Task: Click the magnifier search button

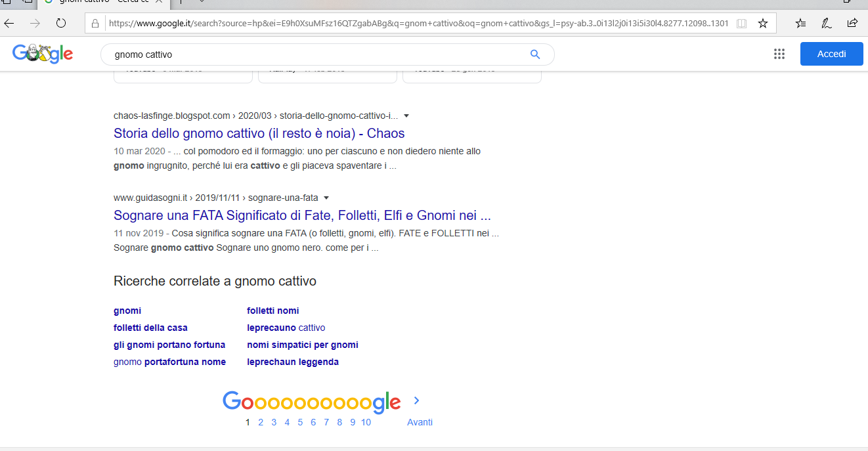Action: pyautogui.click(x=535, y=54)
